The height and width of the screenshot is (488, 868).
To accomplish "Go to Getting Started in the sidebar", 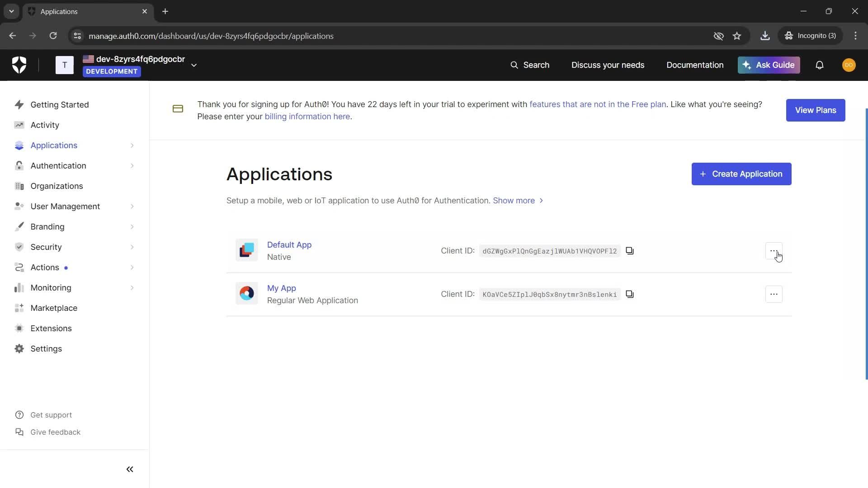I will pos(59,105).
